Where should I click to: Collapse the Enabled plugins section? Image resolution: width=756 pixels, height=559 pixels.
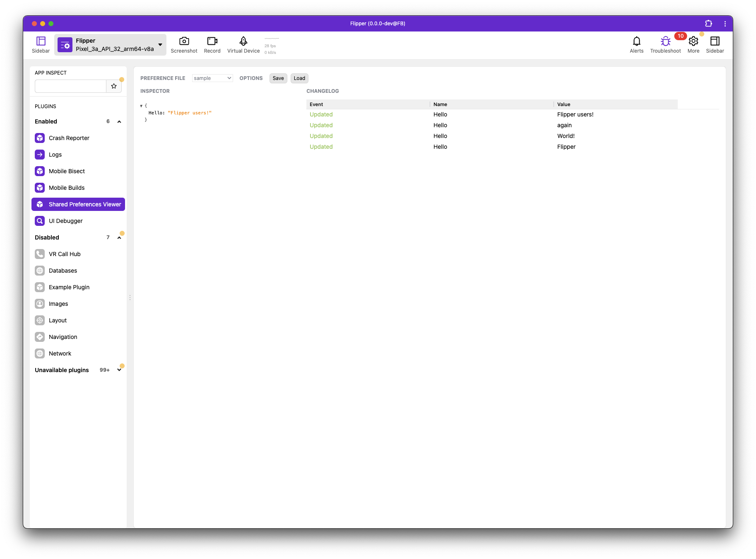119,121
